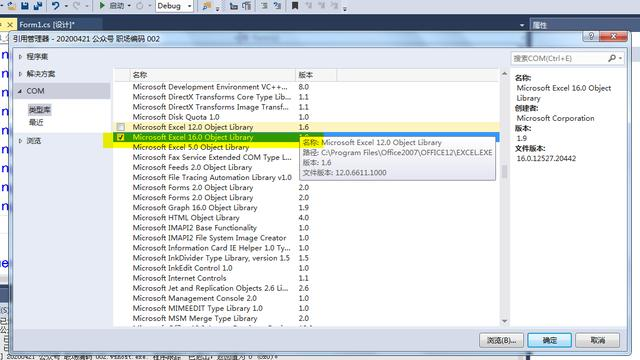Select Microsoft Graph 16.0 Object Library row
This screenshot has width=640, height=360.
(x=306, y=208)
